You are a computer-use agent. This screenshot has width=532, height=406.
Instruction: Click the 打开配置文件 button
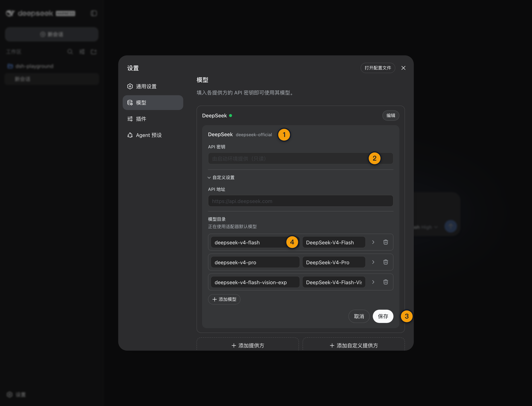pyautogui.click(x=378, y=68)
